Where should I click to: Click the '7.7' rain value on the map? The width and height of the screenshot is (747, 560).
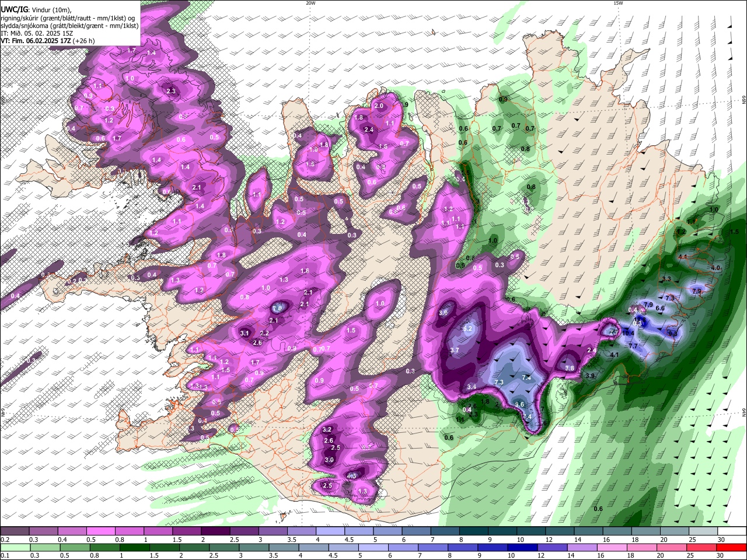coord(633,346)
